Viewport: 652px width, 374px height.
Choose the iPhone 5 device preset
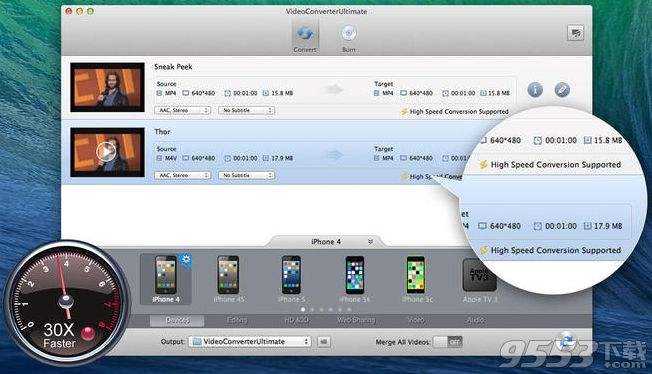[291, 279]
